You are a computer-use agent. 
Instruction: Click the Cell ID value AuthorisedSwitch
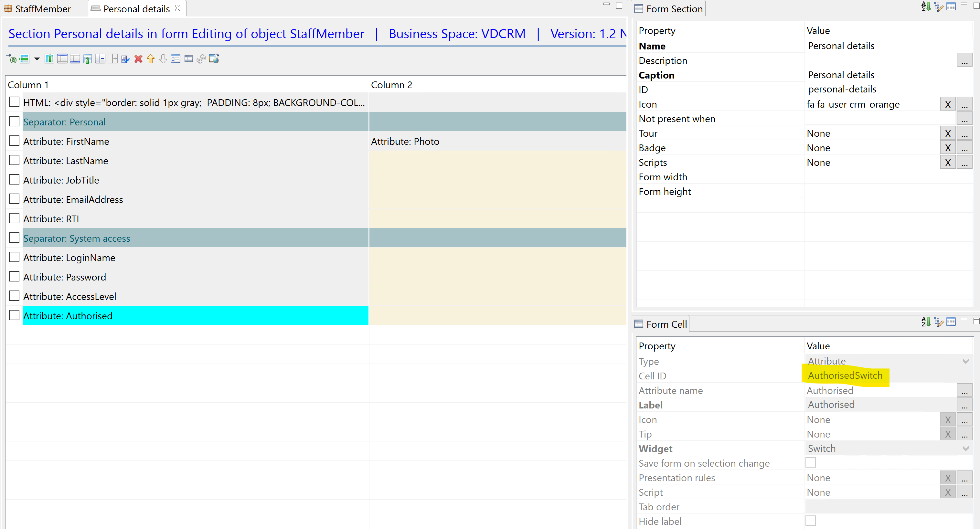(845, 376)
